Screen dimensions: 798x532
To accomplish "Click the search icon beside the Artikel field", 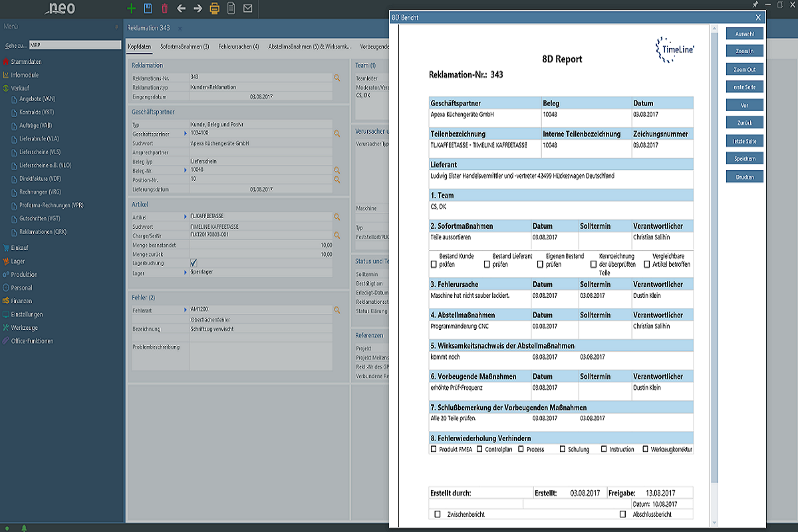I will tap(337, 217).
